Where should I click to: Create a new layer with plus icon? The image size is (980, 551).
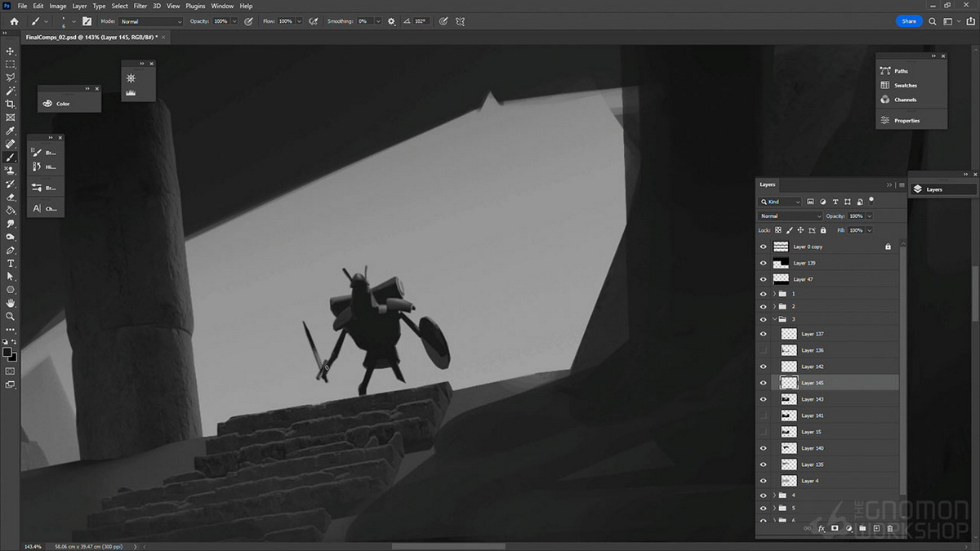[x=876, y=529]
